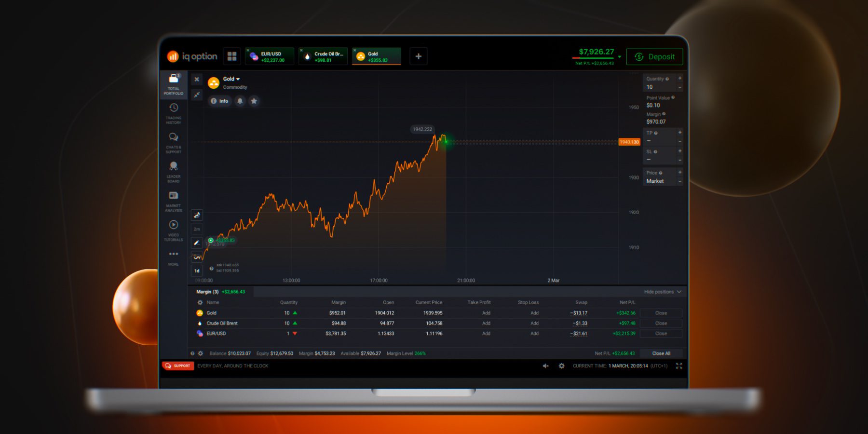Select the Gold asset tab
Viewport: 868px width, 434px height.
[x=377, y=56]
